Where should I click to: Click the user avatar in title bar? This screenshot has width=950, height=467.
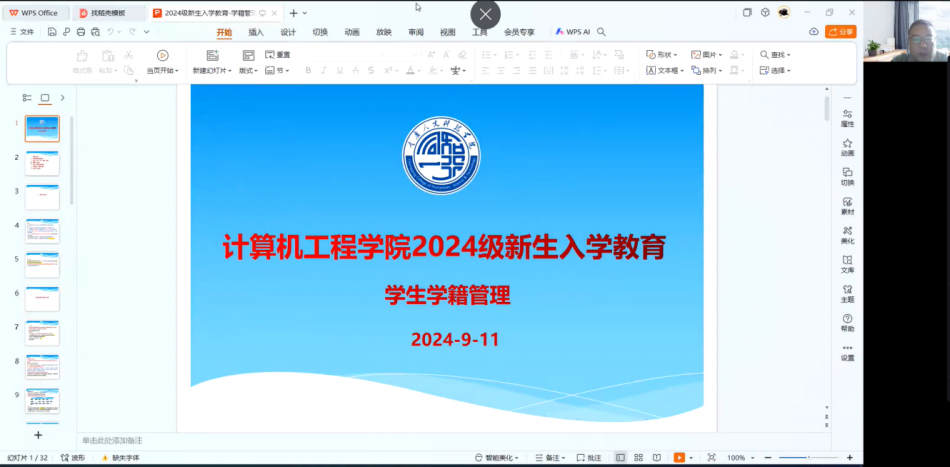784,12
